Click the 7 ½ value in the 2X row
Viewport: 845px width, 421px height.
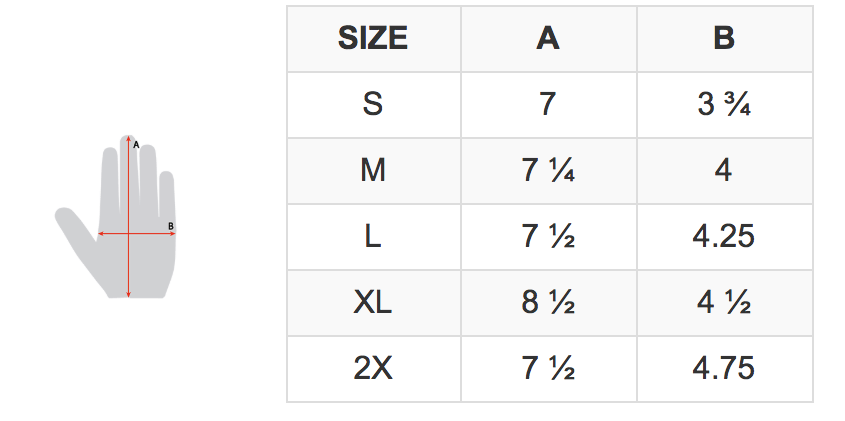548,369
